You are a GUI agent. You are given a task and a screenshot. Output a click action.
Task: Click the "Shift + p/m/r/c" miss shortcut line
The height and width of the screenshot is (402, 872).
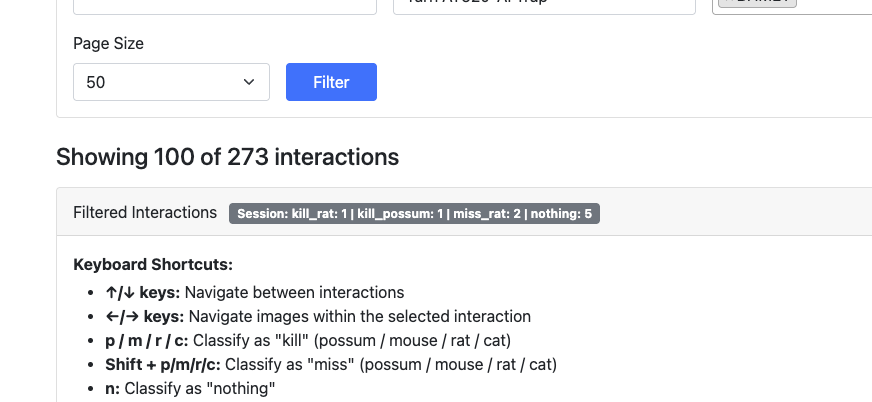click(x=330, y=364)
